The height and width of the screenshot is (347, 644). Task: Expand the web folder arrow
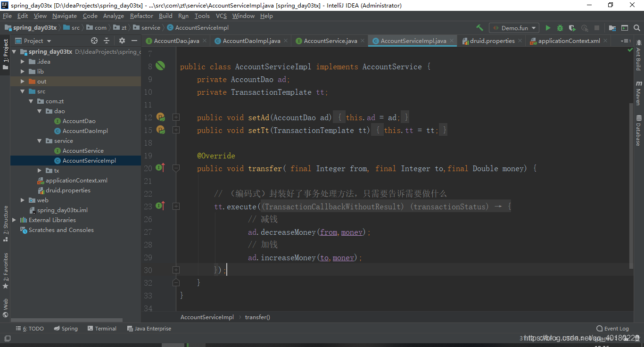(23, 200)
